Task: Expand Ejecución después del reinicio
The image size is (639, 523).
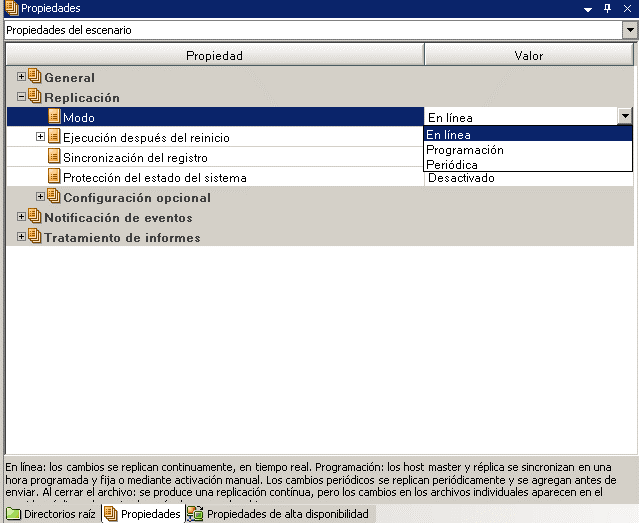Action: click(x=40, y=137)
